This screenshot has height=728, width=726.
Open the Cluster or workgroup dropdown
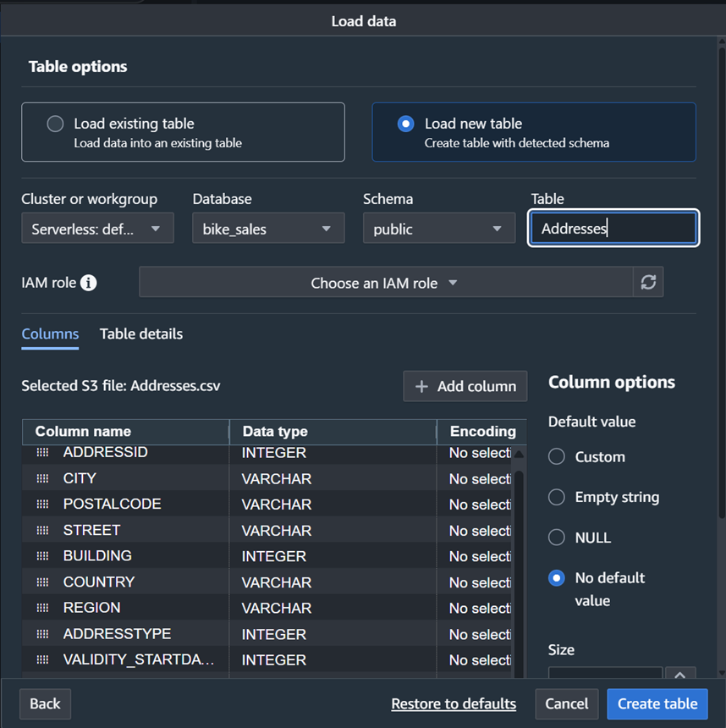pos(96,228)
